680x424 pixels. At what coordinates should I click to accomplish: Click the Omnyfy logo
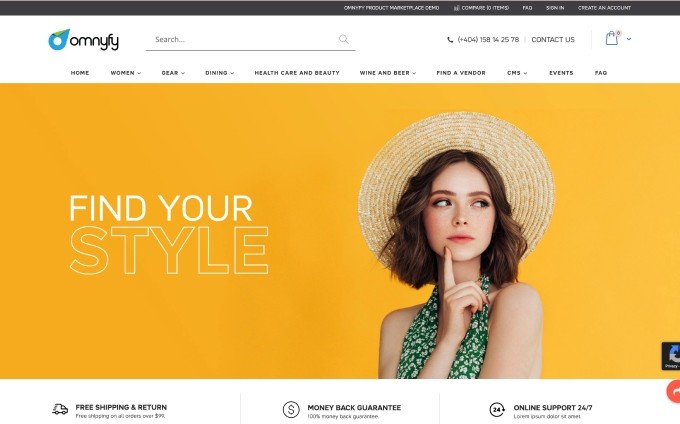(x=83, y=40)
